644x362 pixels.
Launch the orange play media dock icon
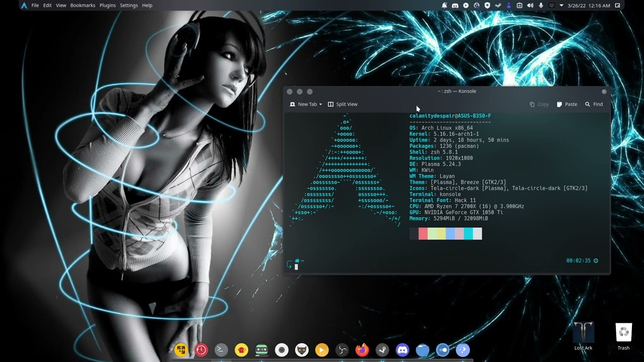tap(322, 349)
